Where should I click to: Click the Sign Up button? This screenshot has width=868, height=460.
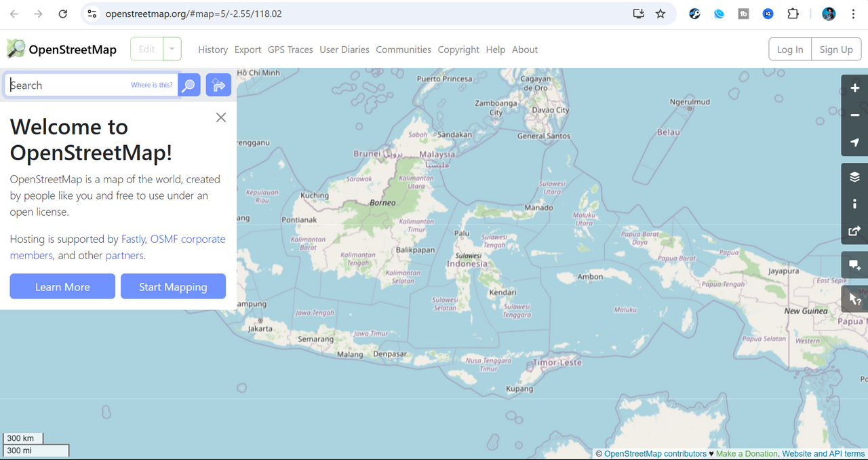[x=836, y=50]
